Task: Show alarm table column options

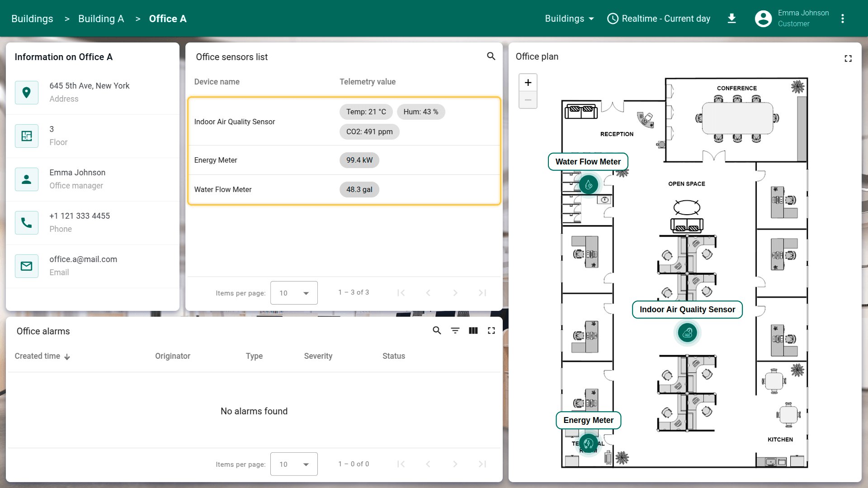Action: click(473, 331)
